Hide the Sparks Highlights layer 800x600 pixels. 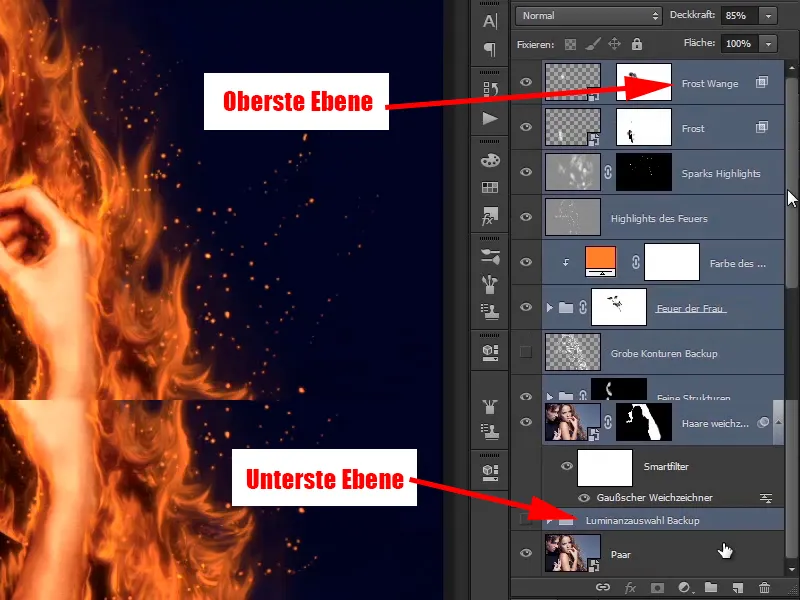[526, 172]
